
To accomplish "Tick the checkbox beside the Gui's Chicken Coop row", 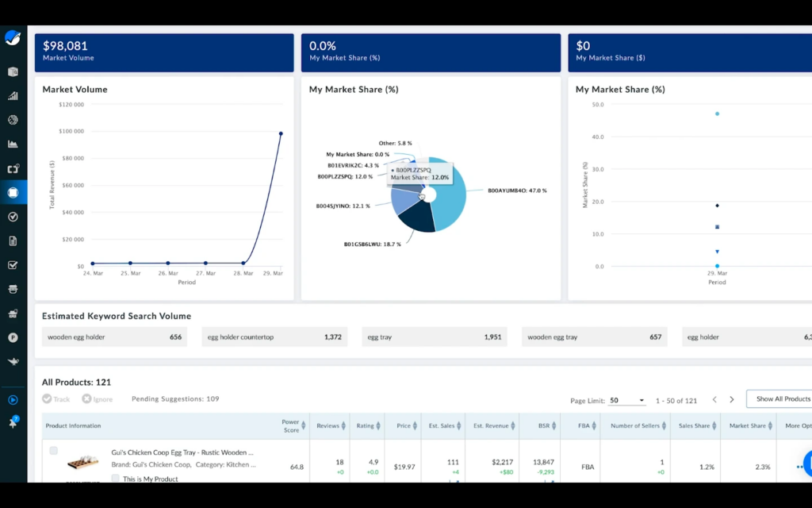I will click(52, 452).
